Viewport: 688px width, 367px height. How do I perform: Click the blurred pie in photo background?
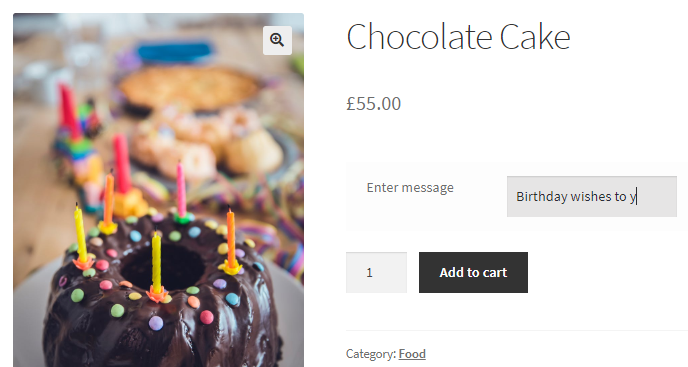point(190,88)
